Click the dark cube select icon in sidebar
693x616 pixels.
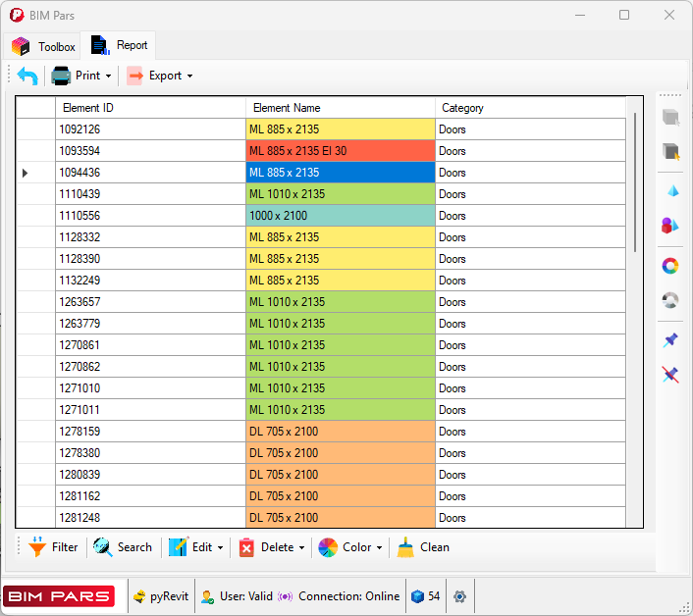[671, 151]
